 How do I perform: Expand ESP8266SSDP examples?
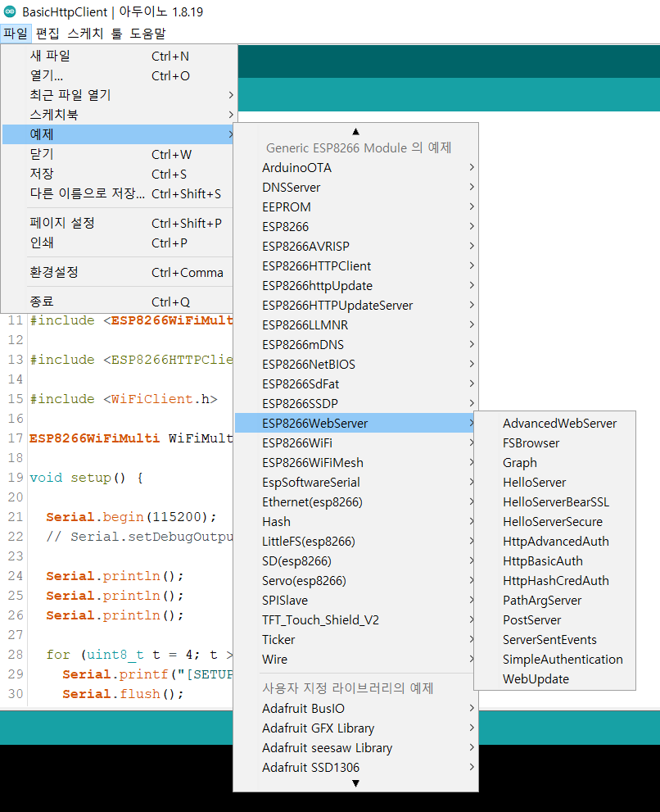[x=355, y=404]
